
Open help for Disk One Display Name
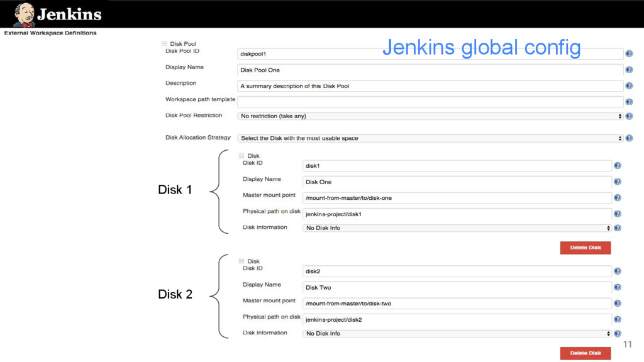point(618,182)
